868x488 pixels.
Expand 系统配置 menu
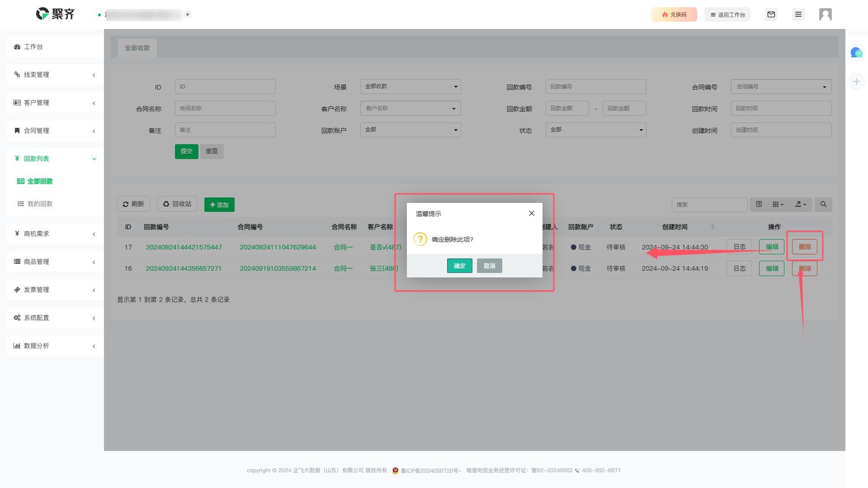click(55, 318)
